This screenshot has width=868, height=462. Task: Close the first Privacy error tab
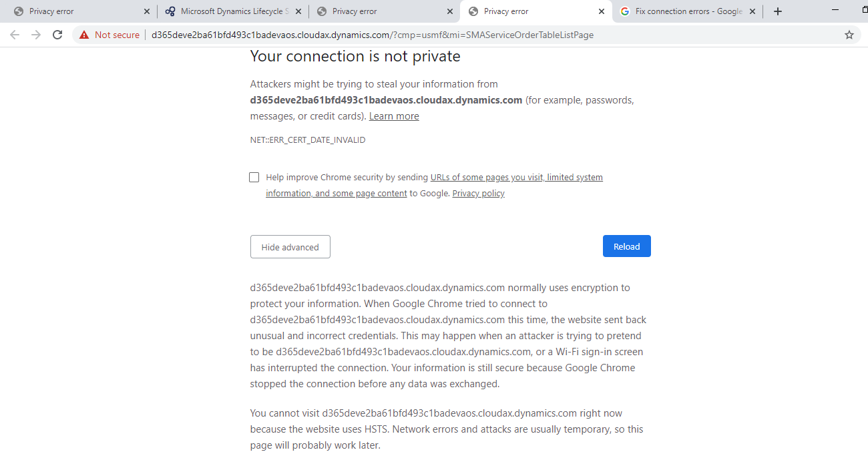pos(147,11)
